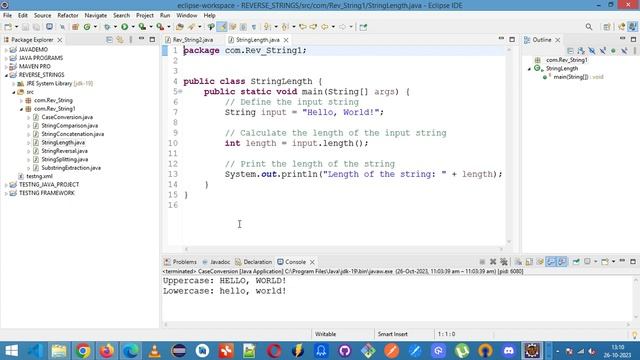Toggle Link with Editor in Package Explorer

[x=120, y=40]
